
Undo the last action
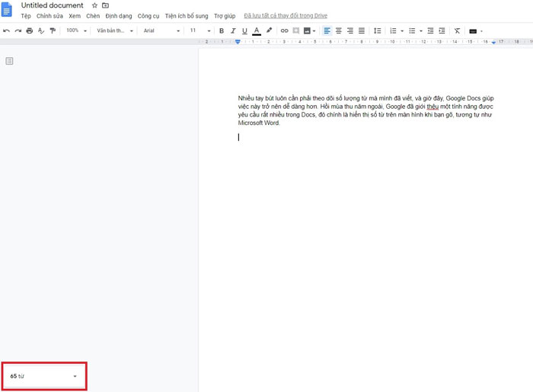coord(6,31)
